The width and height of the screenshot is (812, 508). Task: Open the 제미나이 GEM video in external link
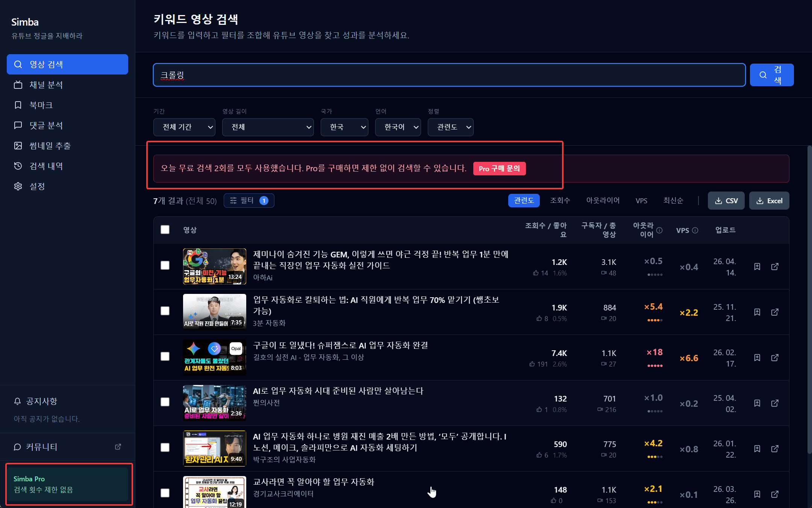pyautogui.click(x=775, y=266)
